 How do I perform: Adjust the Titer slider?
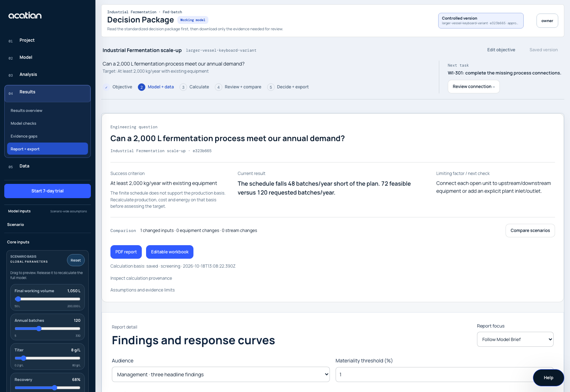coord(47,358)
